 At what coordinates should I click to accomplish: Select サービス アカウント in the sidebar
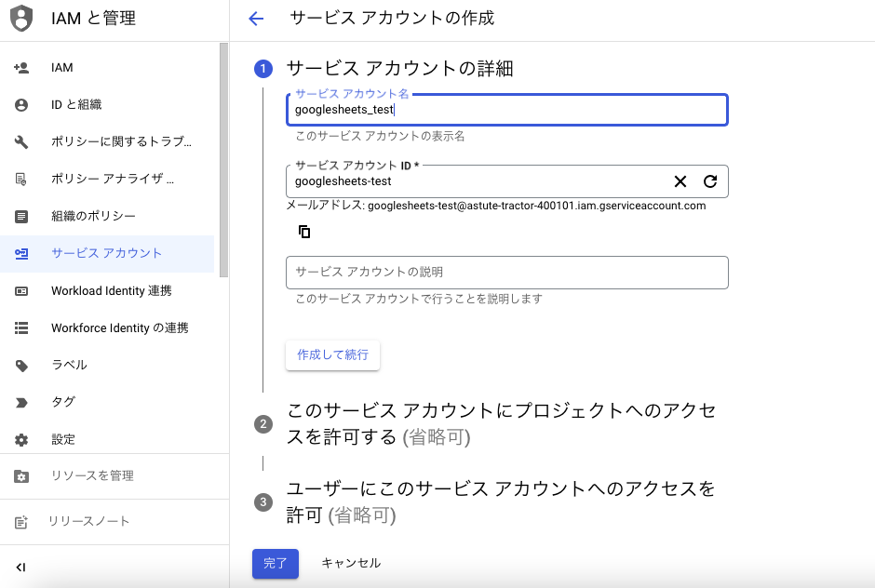pyautogui.click(x=20, y=253)
